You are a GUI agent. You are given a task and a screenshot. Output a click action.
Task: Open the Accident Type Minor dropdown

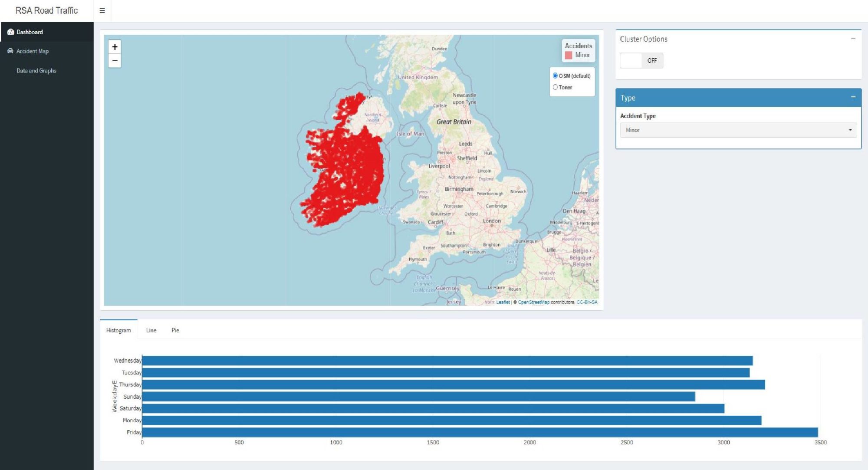[738, 130]
